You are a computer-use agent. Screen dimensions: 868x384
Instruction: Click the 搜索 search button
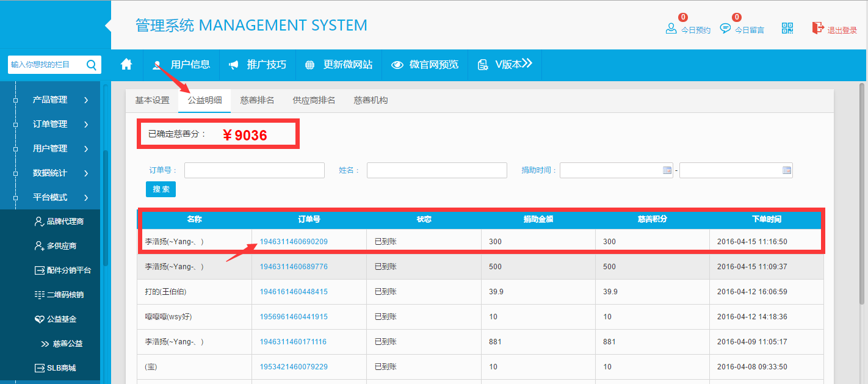click(161, 189)
